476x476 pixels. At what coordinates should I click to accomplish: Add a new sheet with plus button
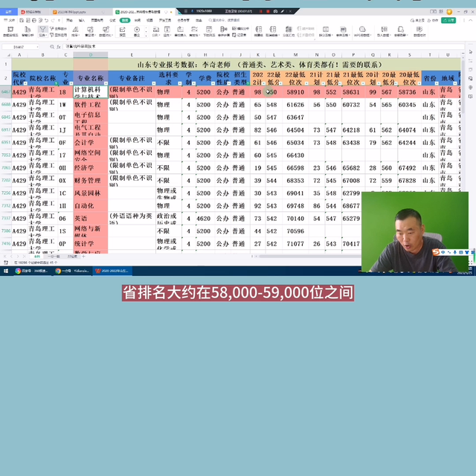pyautogui.click(x=83, y=257)
